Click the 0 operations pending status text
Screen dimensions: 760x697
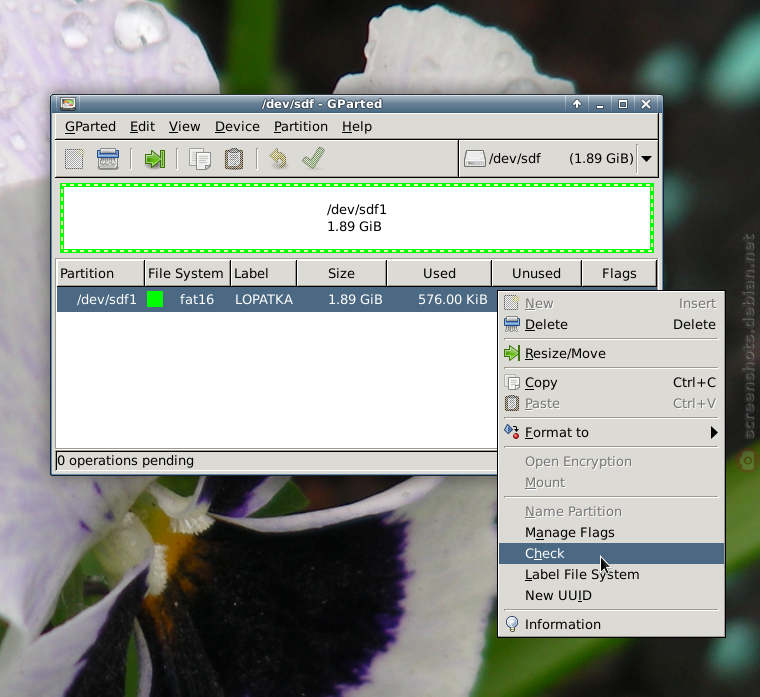pyautogui.click(x=126, y=460)
